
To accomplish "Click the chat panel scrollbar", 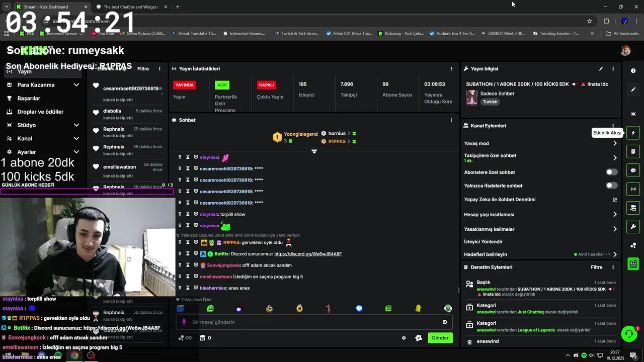I will pos(458,290).
